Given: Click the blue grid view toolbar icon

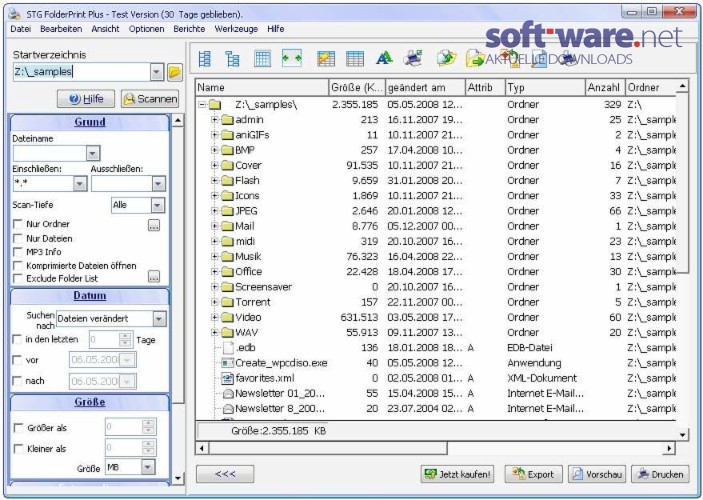Looking at the screenshot, I should pos(262,59).
